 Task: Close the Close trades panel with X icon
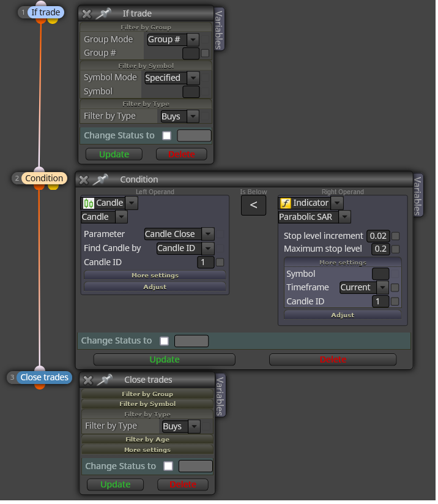(x=87, y=381)
